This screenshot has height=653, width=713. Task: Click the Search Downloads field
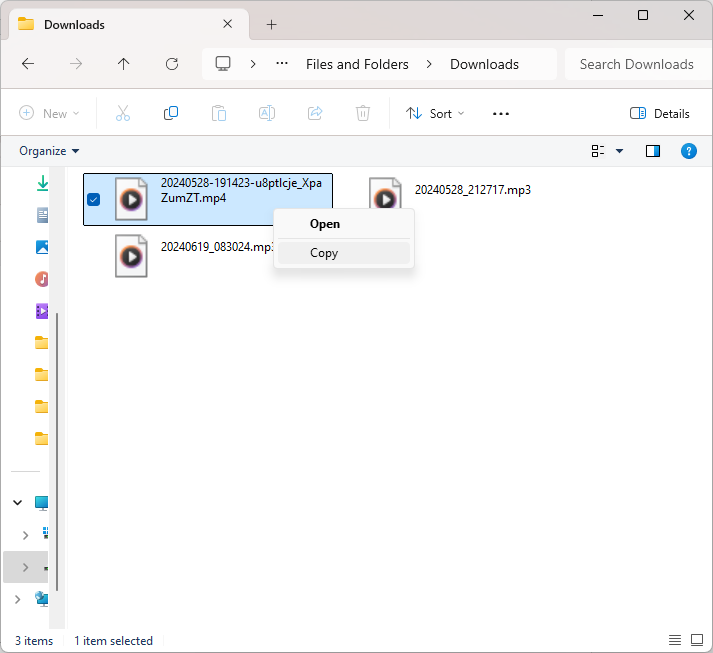pyautogui.click(x=636, y=64)
